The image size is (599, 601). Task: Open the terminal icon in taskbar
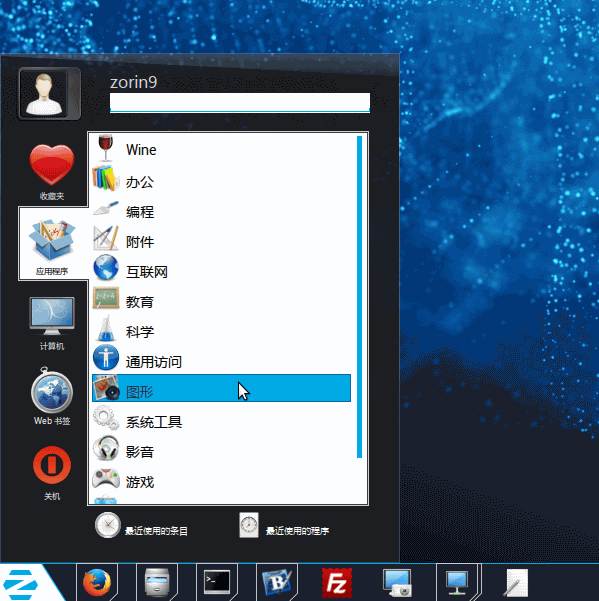(x=217, y=583)
